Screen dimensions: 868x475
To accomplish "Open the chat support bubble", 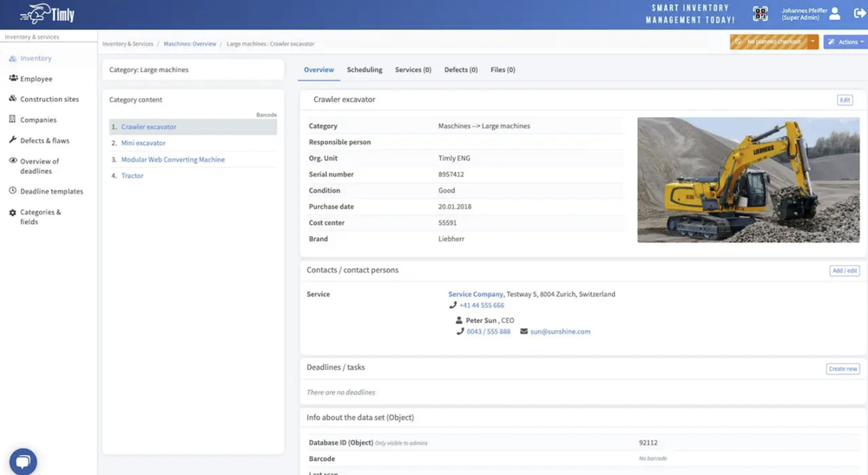I will tap(23, 462).
